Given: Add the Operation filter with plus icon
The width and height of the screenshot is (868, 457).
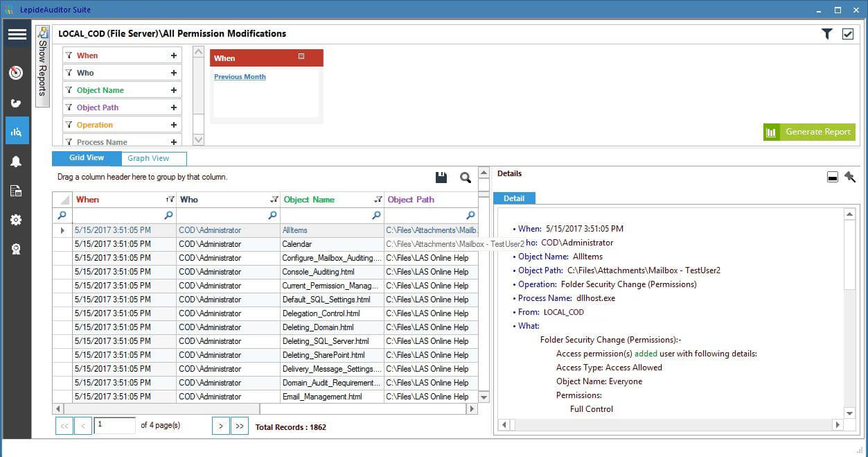Looking at the screenshot, I should (x=174, y=125).
